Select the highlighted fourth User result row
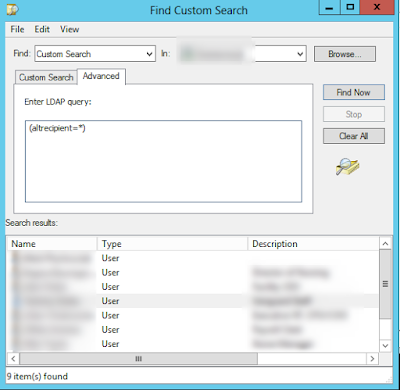Screen dimensions: 400x390 pos(193,301)
